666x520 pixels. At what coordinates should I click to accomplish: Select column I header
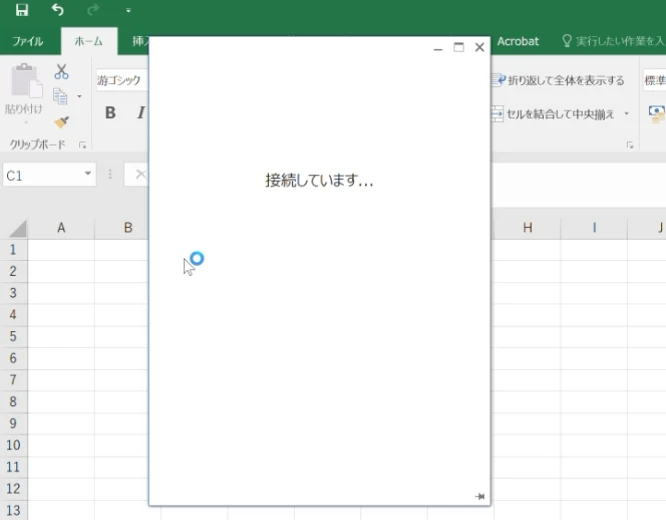(594, 228)
